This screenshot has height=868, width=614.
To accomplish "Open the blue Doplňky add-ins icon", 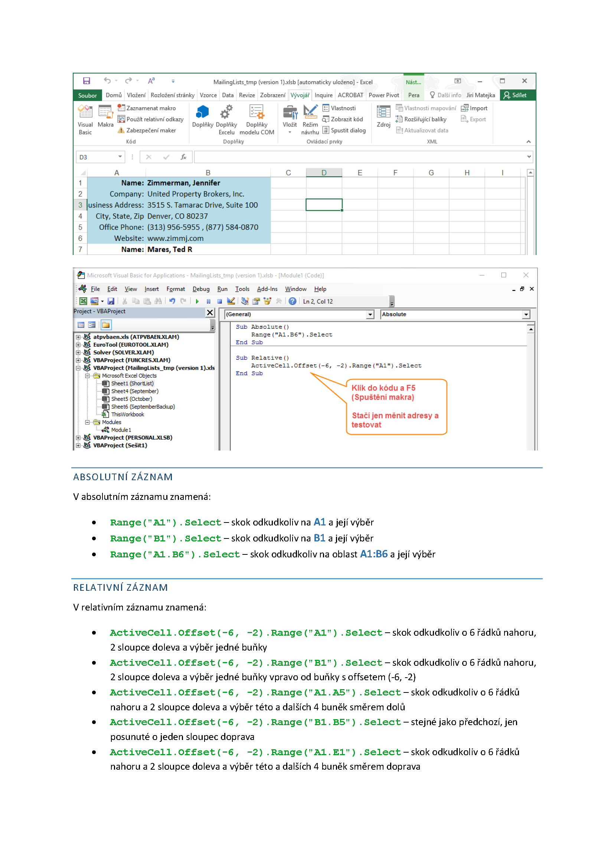I will [x=203, y=116].
